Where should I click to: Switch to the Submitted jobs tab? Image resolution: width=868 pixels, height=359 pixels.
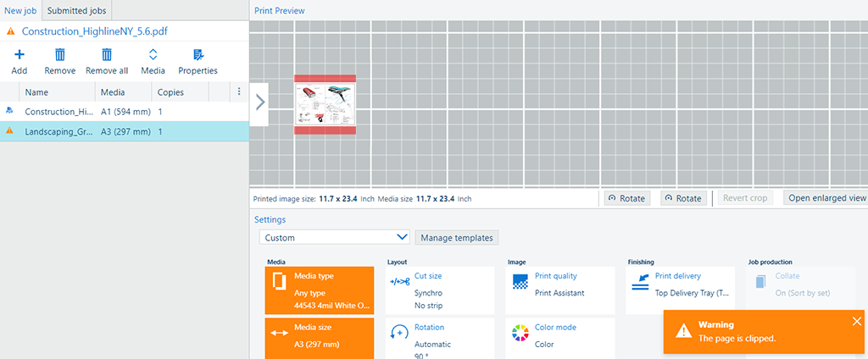[x=76, y=10]
